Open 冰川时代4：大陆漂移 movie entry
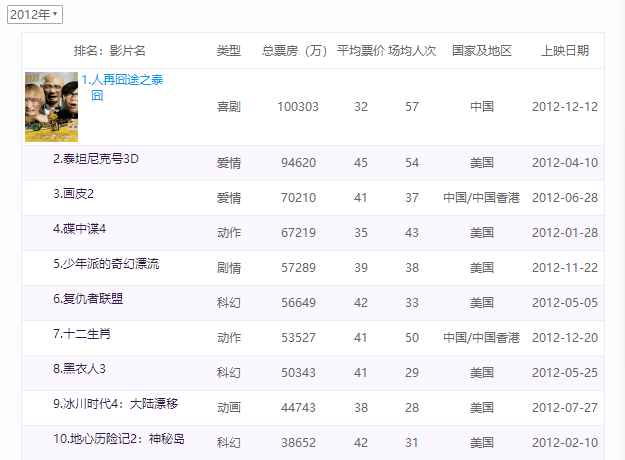625x460 pixels. click(116, 404)
